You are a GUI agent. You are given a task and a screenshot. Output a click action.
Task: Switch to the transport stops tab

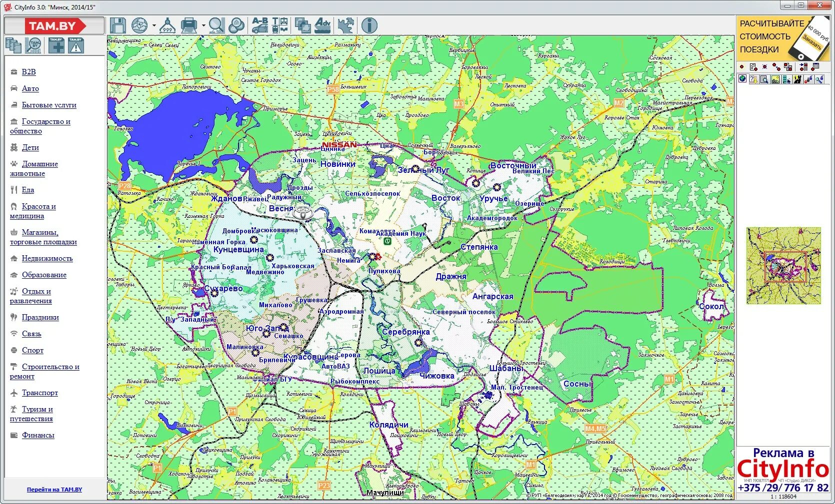(x=808, y=79)
